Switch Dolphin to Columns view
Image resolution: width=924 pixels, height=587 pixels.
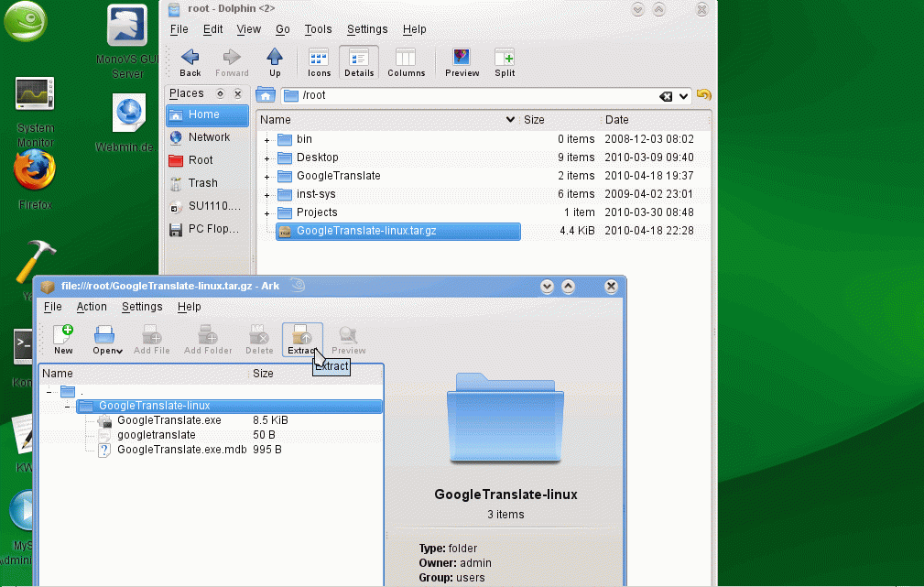[406, 62]
